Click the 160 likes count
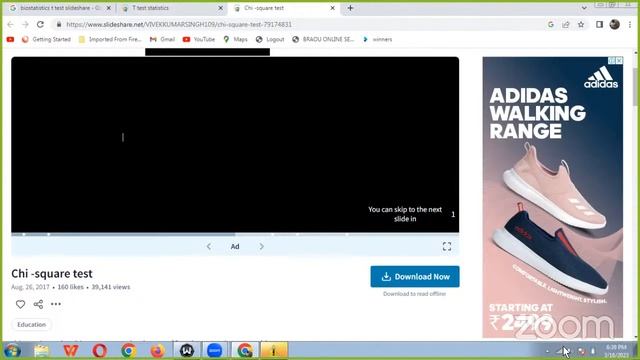 click(70, 287)
